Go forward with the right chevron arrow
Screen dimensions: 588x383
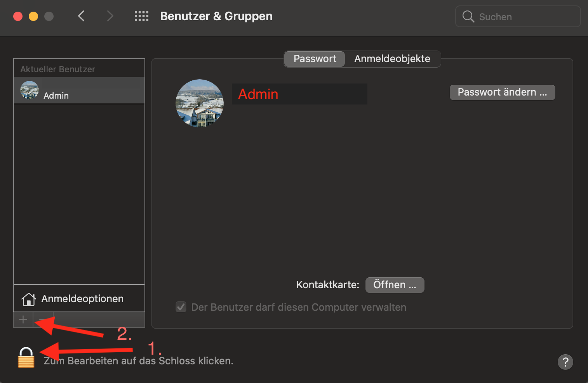point(110,16)
